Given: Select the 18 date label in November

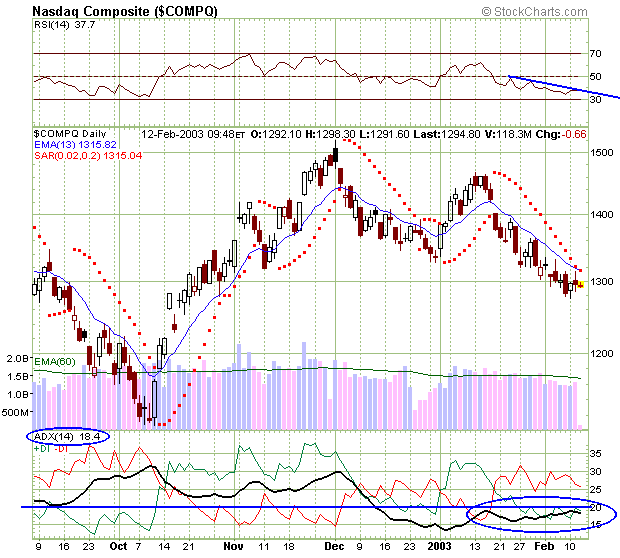Looking at the screenshot, I should 289,547.
